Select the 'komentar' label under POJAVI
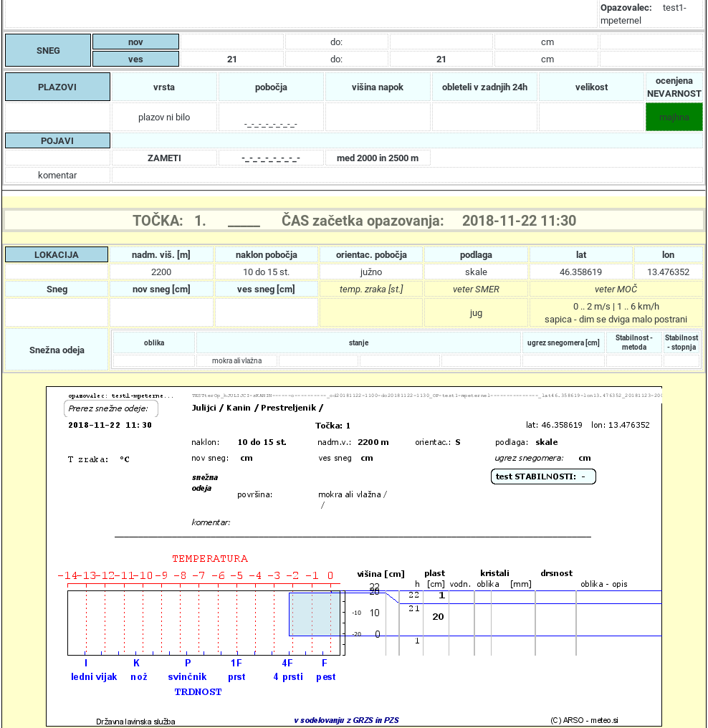This screenshot has width=708, height=728. [x=57, y=175]
